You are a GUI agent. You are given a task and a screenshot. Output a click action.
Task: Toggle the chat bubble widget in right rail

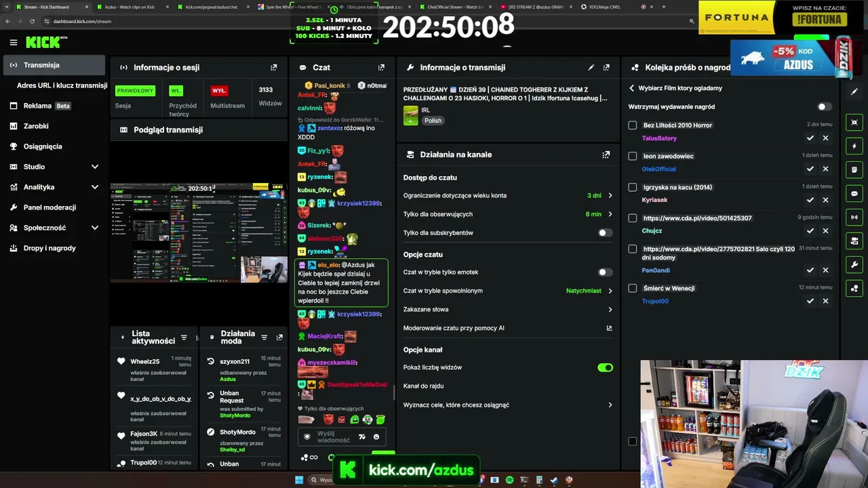click(854, 193)
